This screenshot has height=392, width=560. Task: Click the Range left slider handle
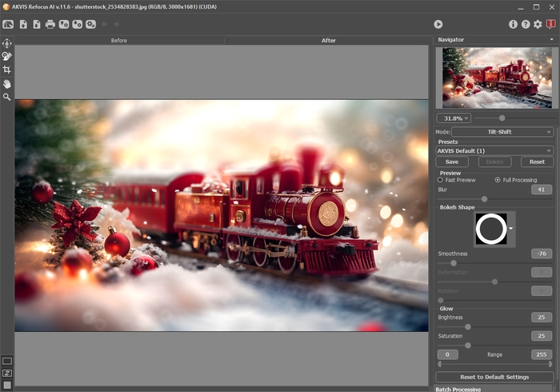click(440, 364)
